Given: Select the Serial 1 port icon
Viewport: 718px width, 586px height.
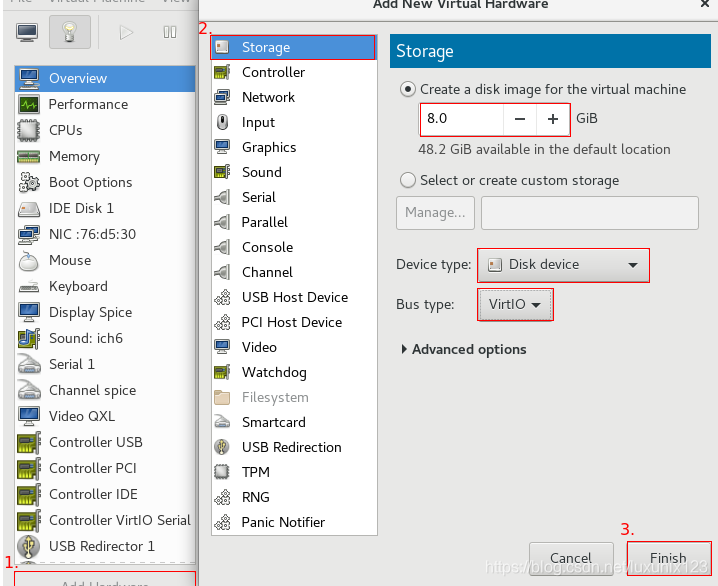Looking at the screenshot, I should click(x=28, y=364).
